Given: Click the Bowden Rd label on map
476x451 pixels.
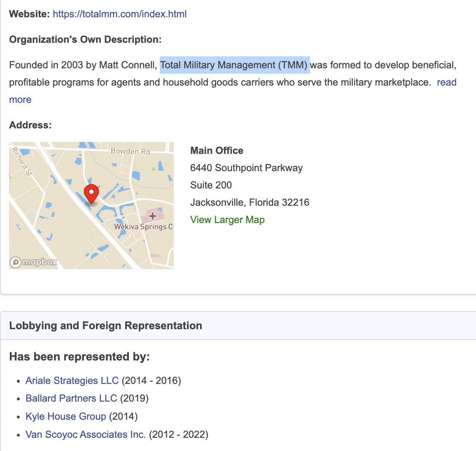Looking at the screenshot, I should click(x=130, y=151).
